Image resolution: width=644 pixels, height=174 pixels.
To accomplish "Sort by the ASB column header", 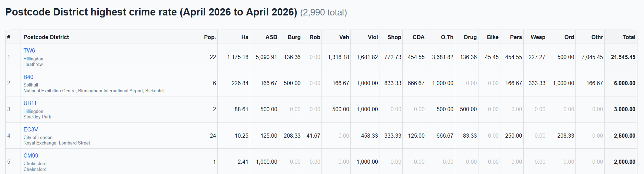I will click(x=271, y=37).
